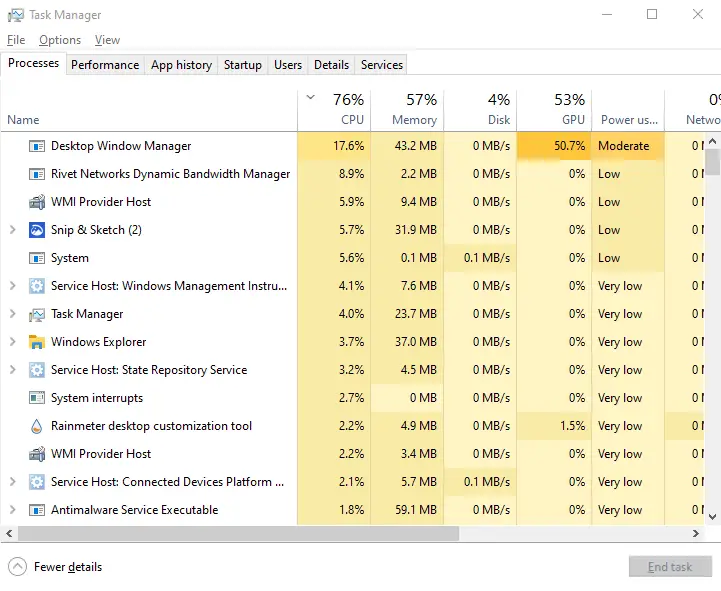Viewport: 721px width, 591px height.
Task: Click the System process icon
Action: tap(37, 258)
